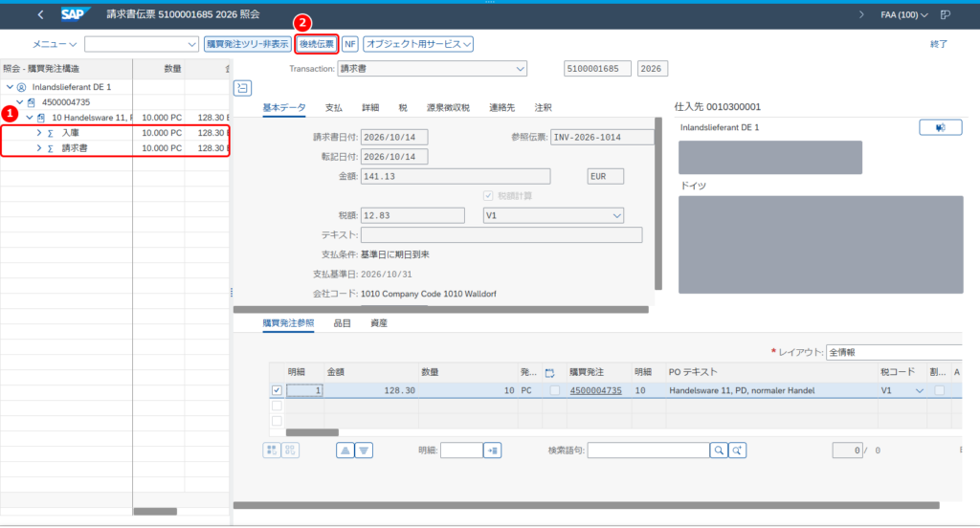Click the supplier icon next to Inlandslieferant DE 1
Viewport: 980px width, 528px height.
[21, 87]
